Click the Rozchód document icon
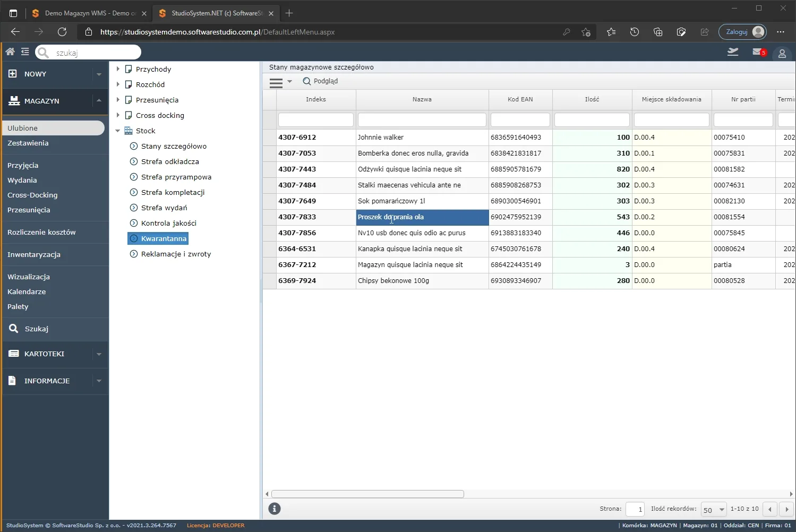796x532 pixels. pyautogui.click(x=129, y=84)
